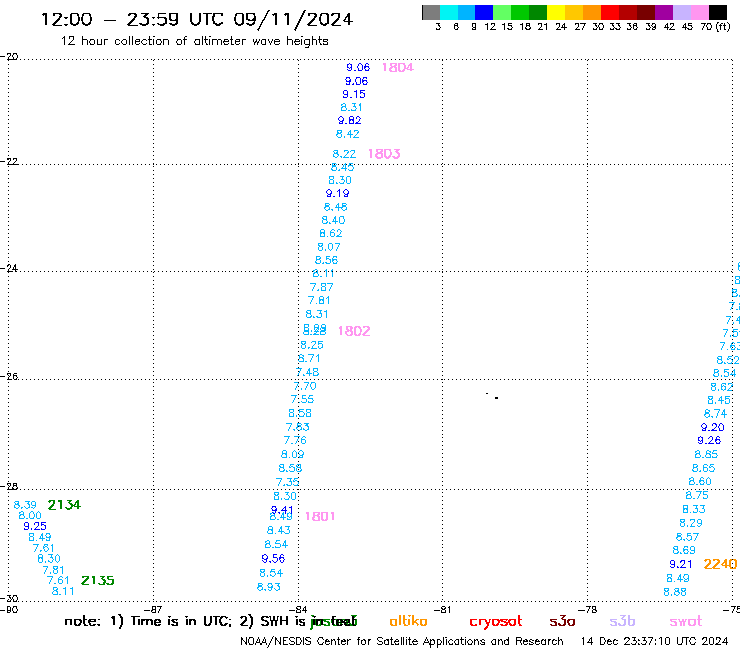
Task: Click the 8.56 wave height value
Action: 327,260
